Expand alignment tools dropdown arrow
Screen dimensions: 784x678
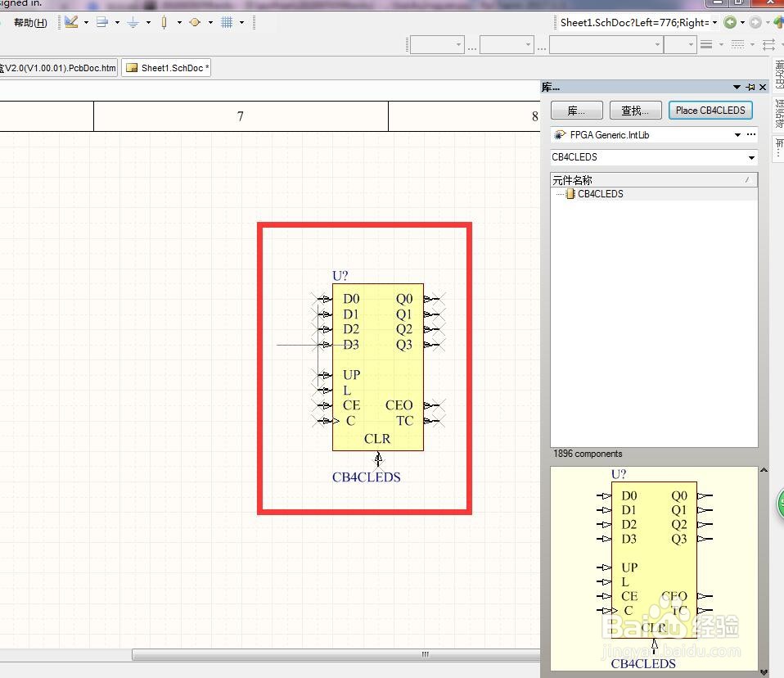pos(117,22)
